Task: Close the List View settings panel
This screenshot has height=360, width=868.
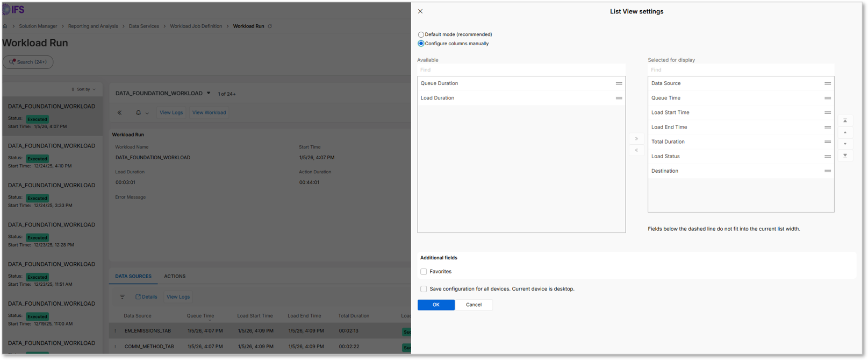Action: [420, 11]
